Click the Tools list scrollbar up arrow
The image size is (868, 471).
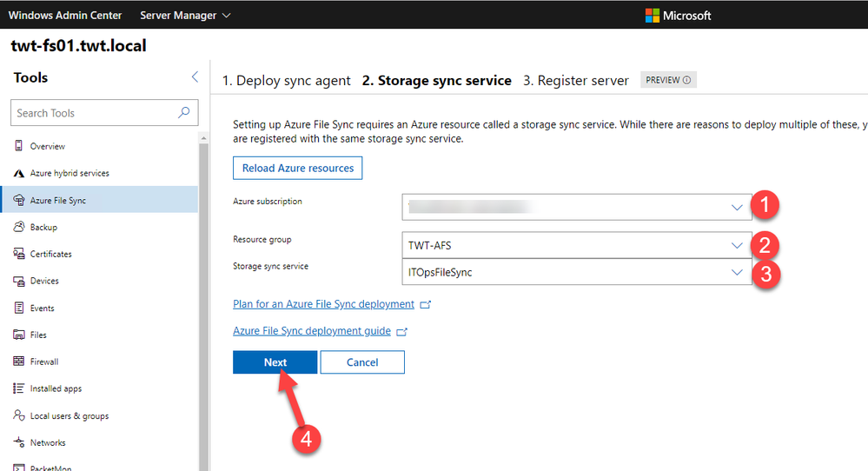click(x=203, y=138)
